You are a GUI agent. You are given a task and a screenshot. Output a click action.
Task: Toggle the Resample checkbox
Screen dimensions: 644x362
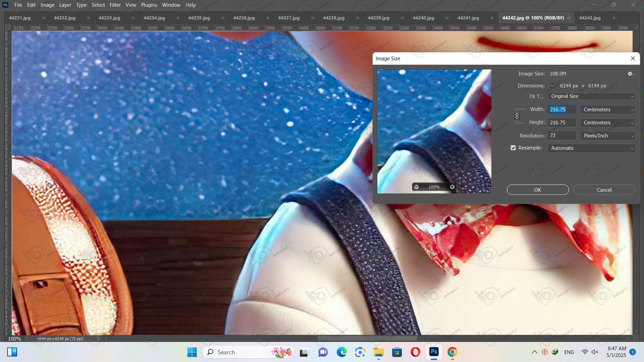513,148
